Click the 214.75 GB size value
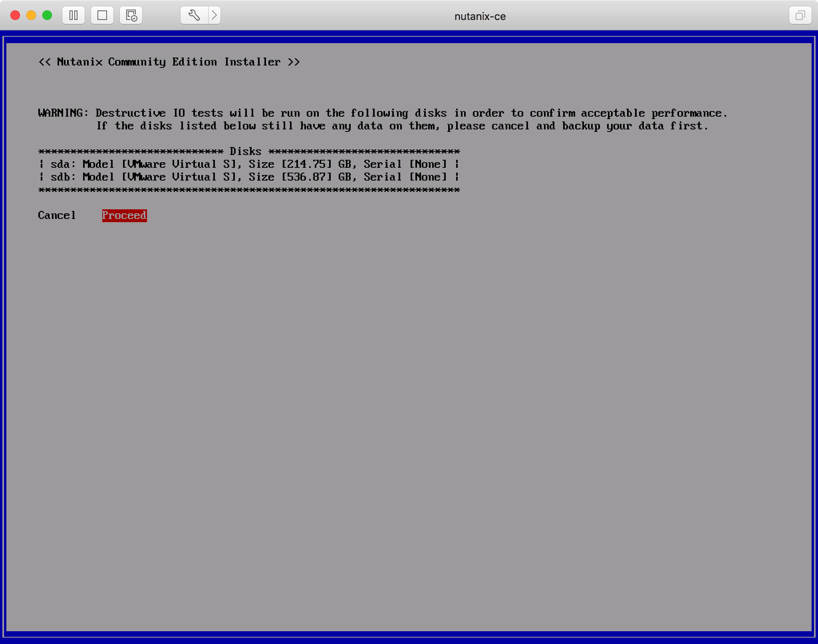This screenshot has width=818, height=644. pyautogui.click(x=307, y=164)
